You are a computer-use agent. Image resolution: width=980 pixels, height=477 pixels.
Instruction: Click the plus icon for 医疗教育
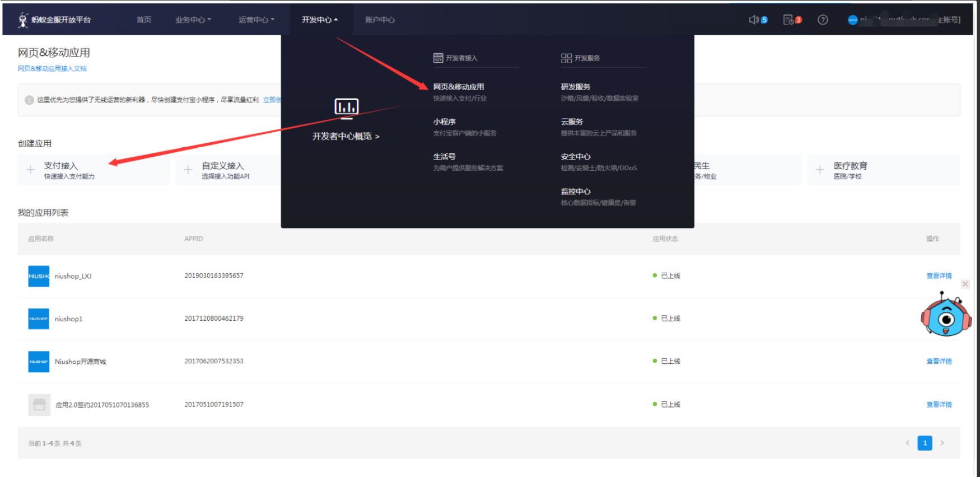coord(820,170)
